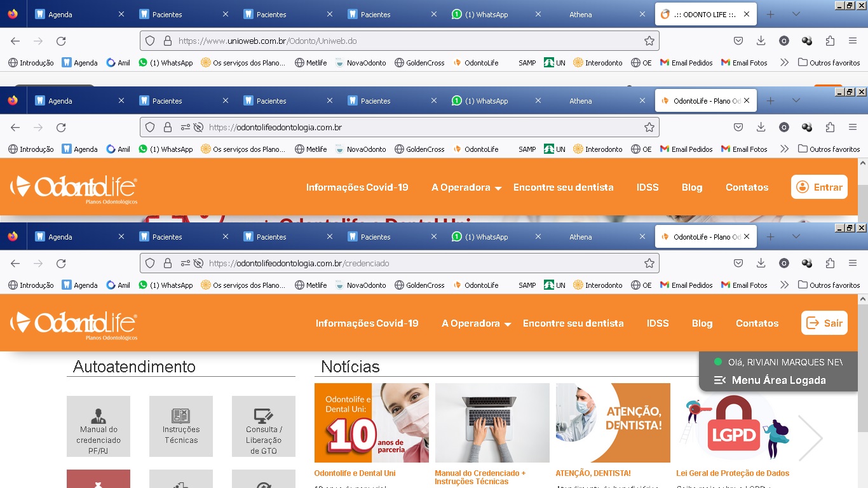
Task: Show more bookmarks chevron in credenciado window
Action: coord(784,285)
